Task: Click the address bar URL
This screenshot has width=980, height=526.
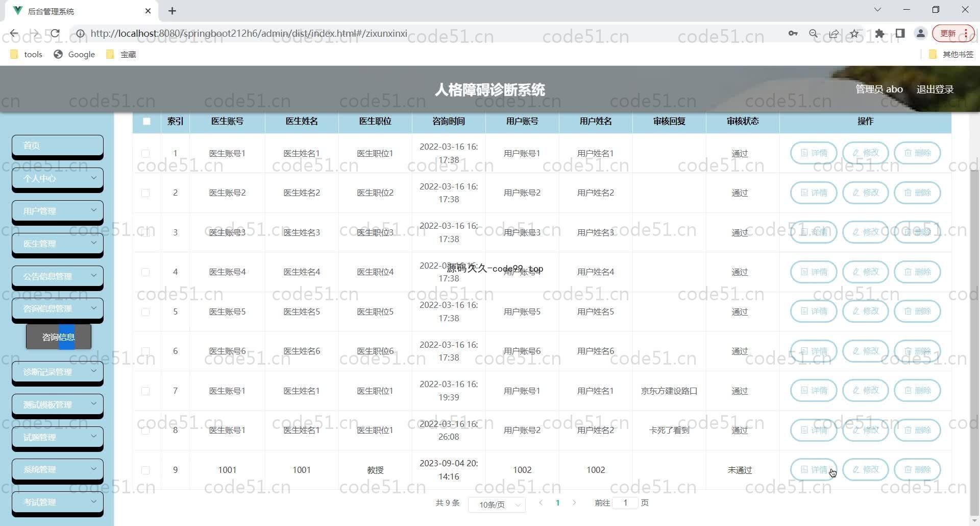Action: point(249,34)
